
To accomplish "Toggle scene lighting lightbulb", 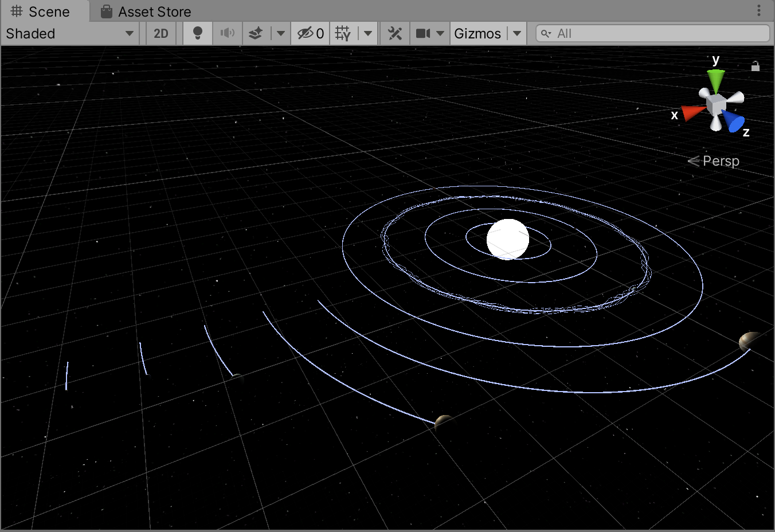I will (x=198, y=33).
